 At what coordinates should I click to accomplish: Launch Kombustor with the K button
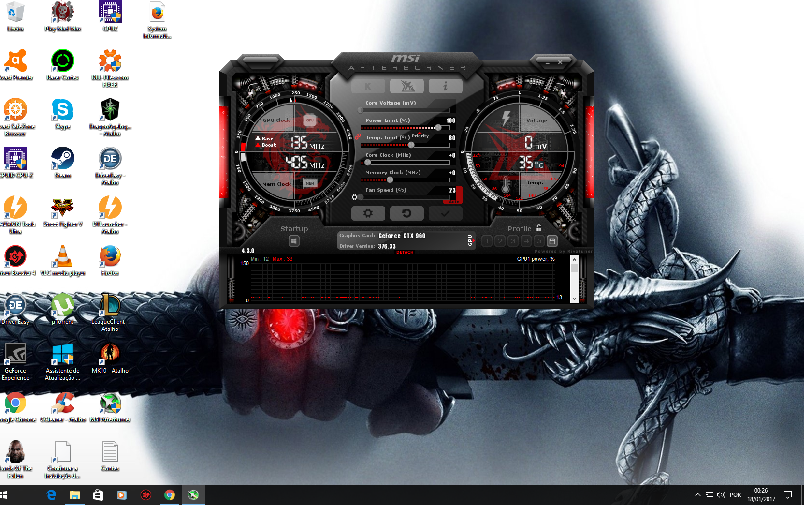(x=368, y=86)
